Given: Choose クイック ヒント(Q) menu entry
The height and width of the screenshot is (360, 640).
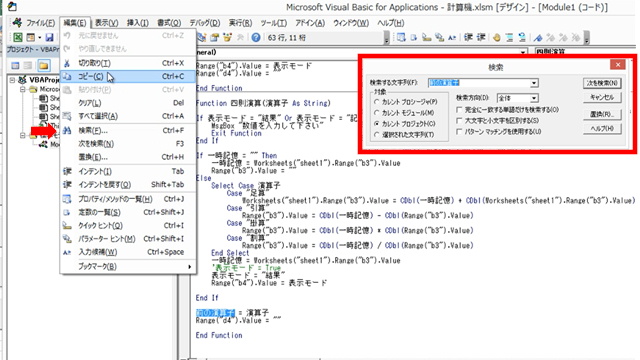Looking at the screenshot, I should pyautogui.click(x=128, y=226).
